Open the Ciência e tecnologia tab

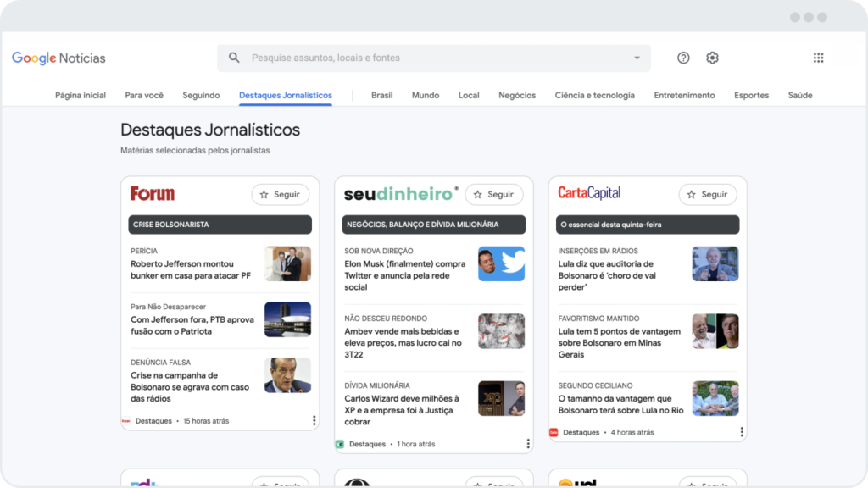click(x=594, y=95)
